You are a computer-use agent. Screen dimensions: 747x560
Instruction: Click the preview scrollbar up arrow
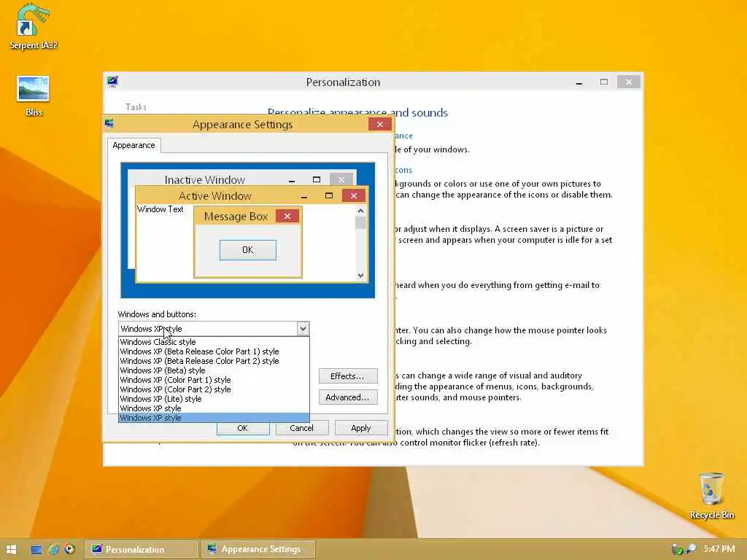[360, 211]
